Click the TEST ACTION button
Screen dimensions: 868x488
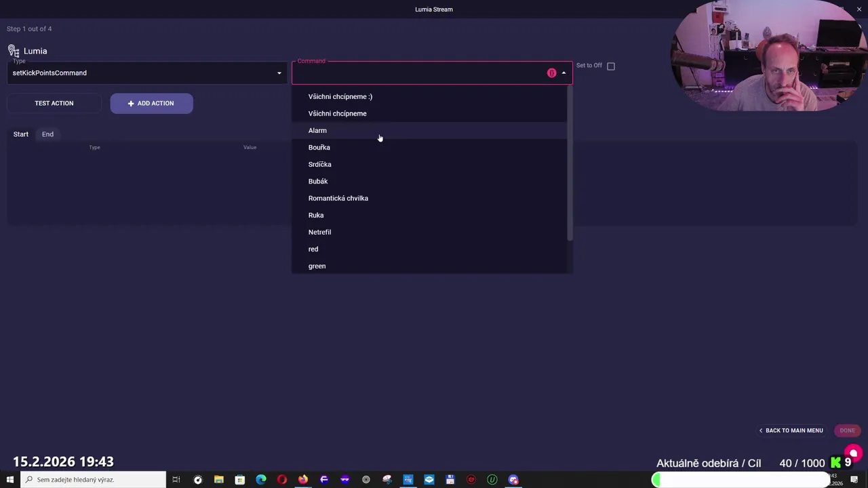(54, 103)
